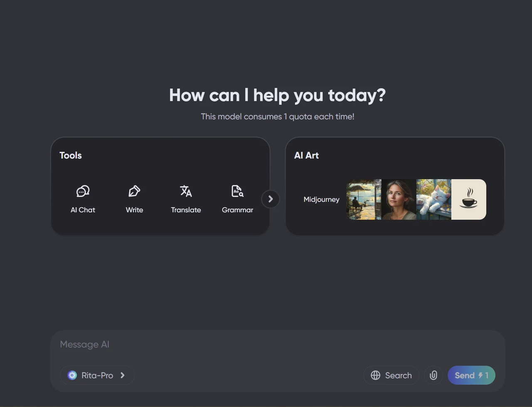
Task: Pick the sleeping white cat thumbnail
Action: (433, 199)
